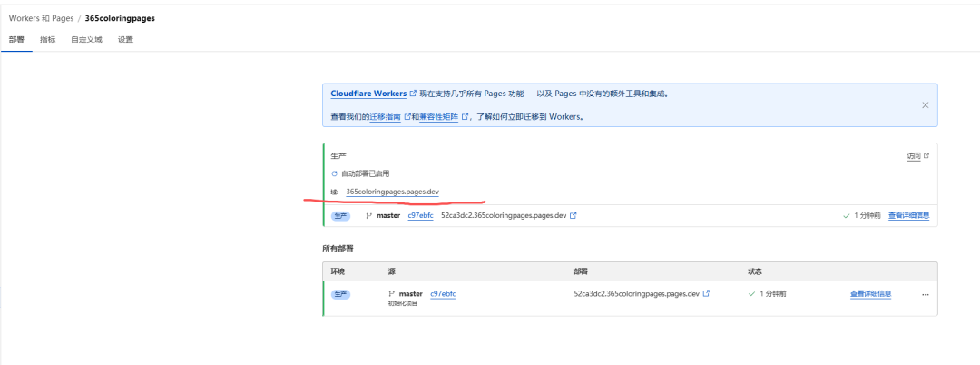Switch to the 指标 tab
980x365 pixels.
click(47, 40)
